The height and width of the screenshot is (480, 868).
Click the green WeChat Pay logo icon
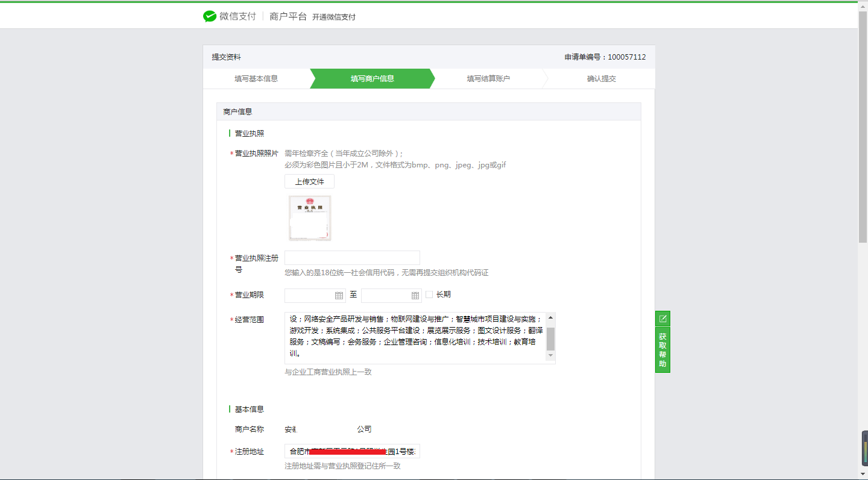pos(210,16)
